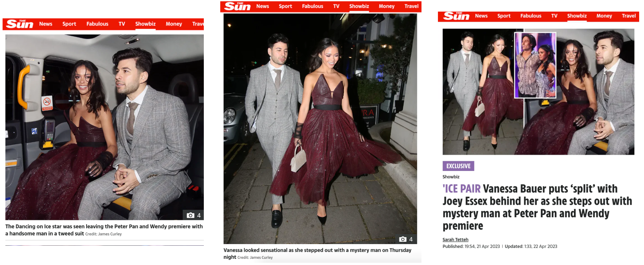The width and height of the screenshot is (644, 265).
Task: Switch to Showbiz tab in right navigation bar
Action: pyautogui.click(x=577, y=16)
